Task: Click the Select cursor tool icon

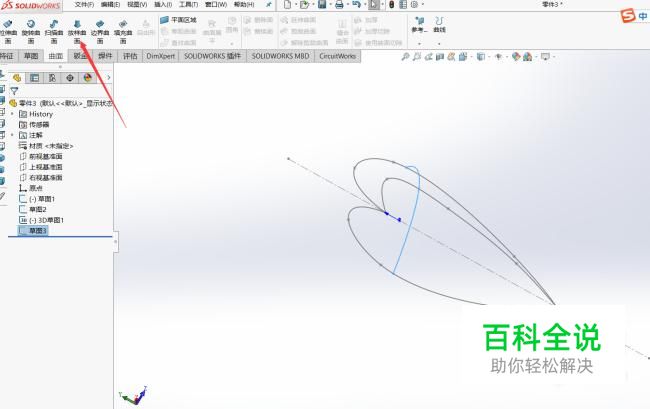Action: coord(374,5)
